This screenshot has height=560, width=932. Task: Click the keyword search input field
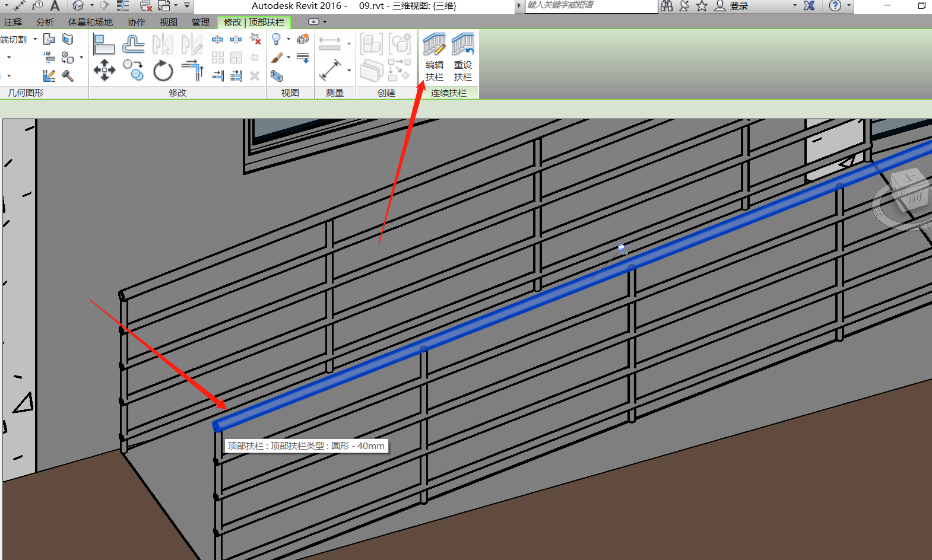(x=591, y=6)
